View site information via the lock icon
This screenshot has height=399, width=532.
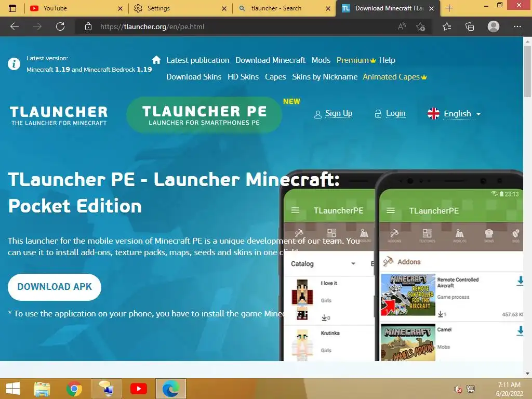tap(88, 26)
